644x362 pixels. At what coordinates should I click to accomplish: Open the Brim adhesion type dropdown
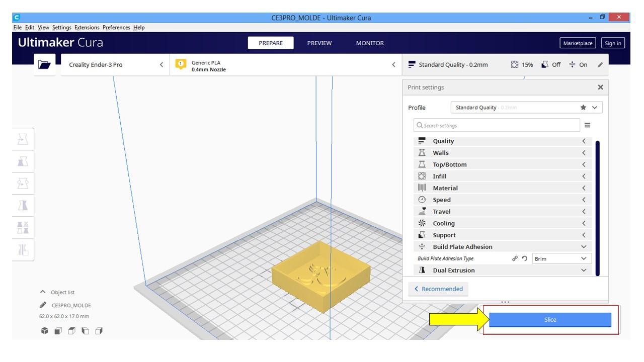click(561, 258)
